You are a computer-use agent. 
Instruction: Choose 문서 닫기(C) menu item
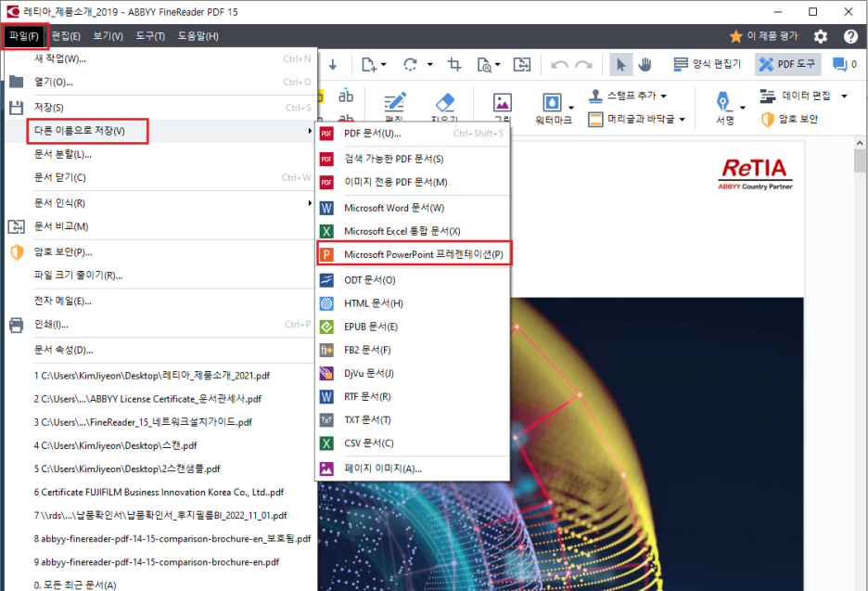pyautogui.click(x=160, y=177)
